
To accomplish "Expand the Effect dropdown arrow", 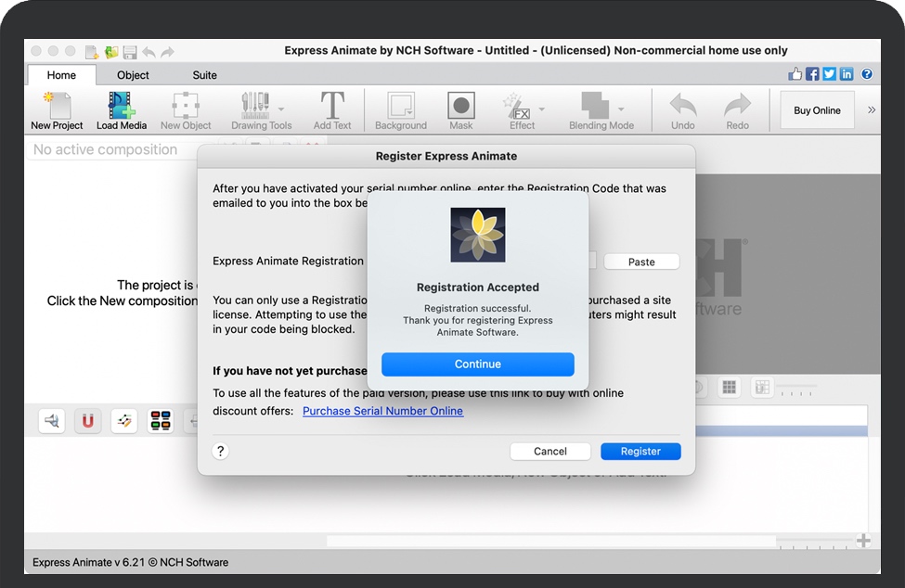I will tap(541, 109).
